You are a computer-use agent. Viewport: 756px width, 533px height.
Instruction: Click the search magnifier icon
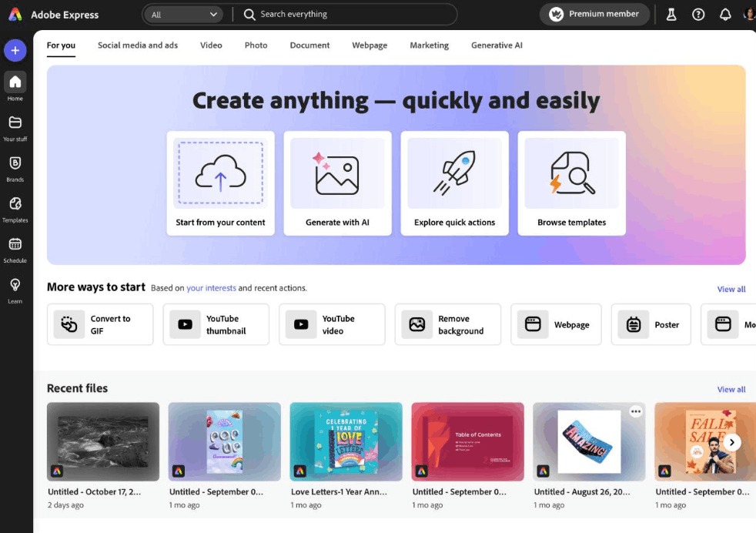click(x=249, y=15)
